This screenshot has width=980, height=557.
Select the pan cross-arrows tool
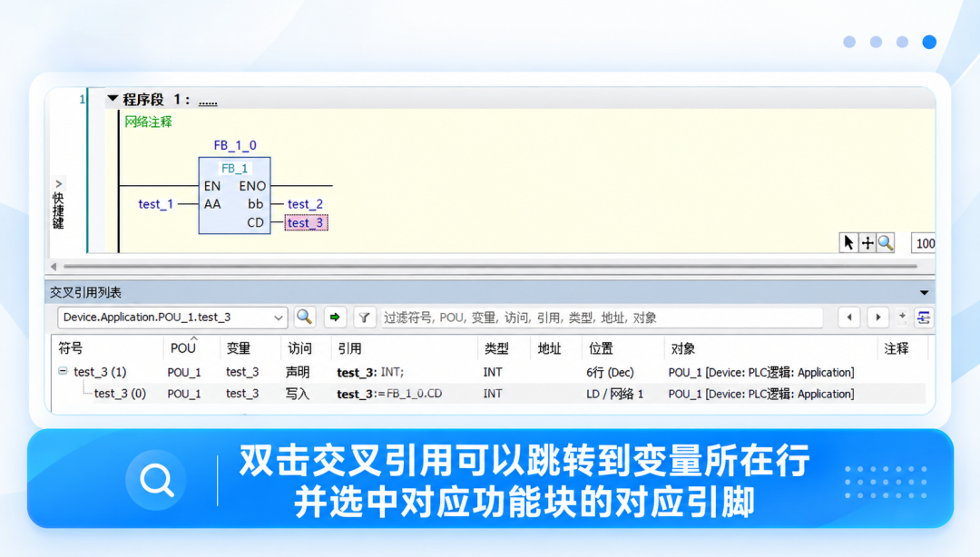pos(867,242)
